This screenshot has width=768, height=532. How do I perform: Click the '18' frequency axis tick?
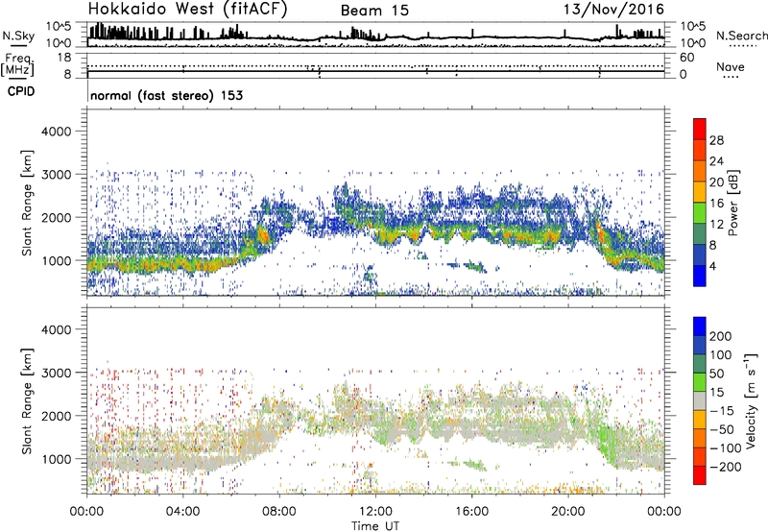pos(64,58)
